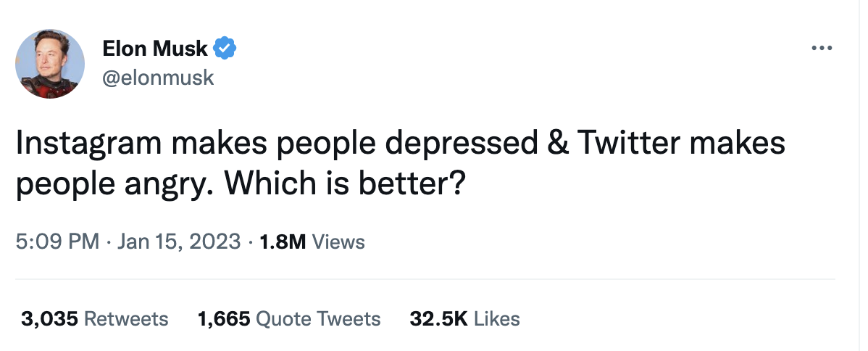Click the 32.5K like count number

pyautogui.click(x=438, y=319)
